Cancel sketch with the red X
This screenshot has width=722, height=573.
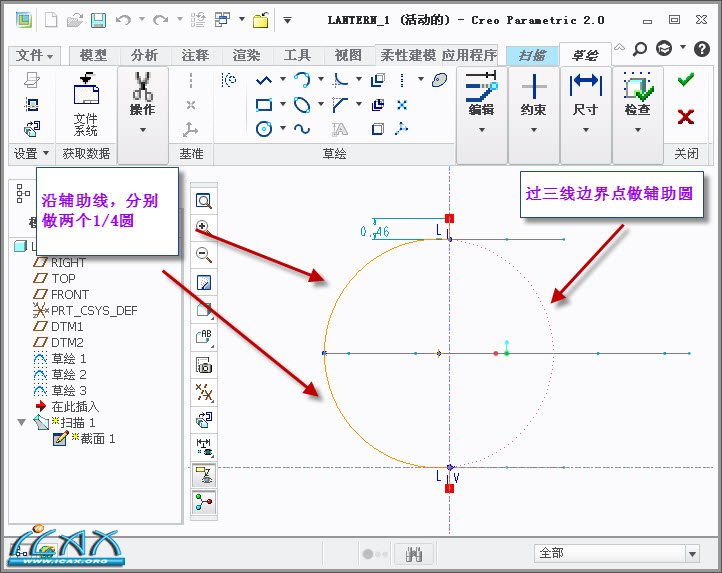685,117
